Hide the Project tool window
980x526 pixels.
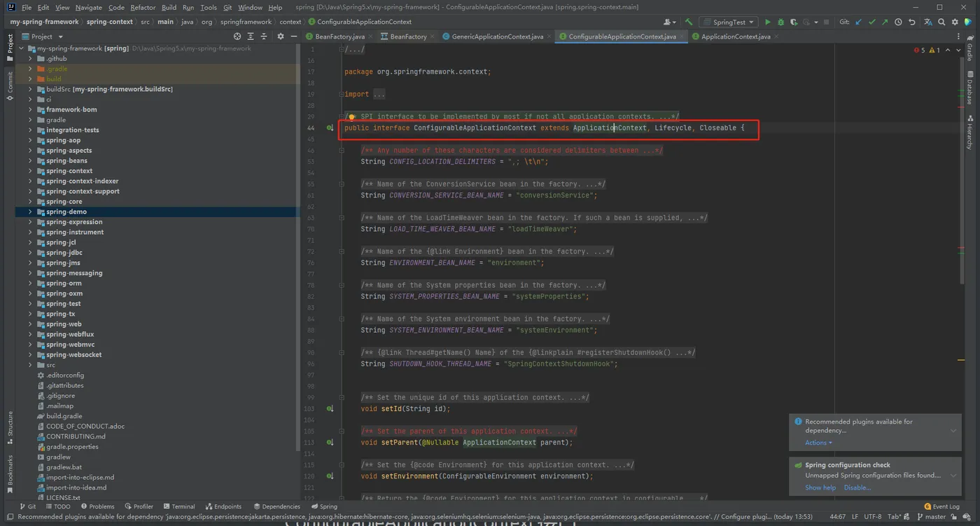(x=294, y=36)
